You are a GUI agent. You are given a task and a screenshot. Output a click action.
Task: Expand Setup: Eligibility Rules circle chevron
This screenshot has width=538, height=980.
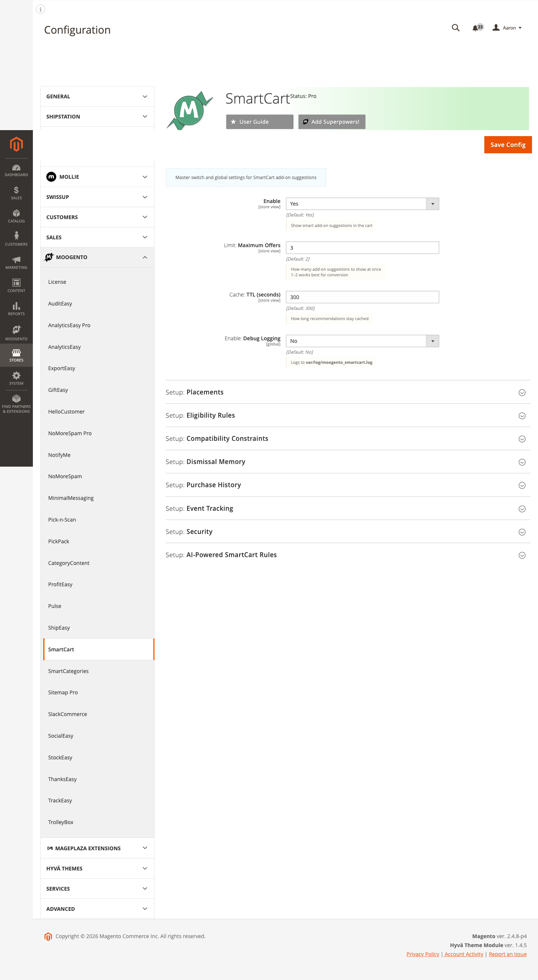click(x=522, y=416)
